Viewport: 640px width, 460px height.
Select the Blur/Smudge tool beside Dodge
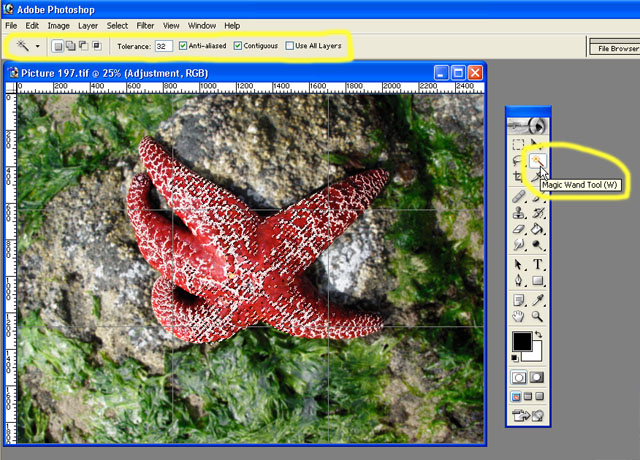[518, 245]
